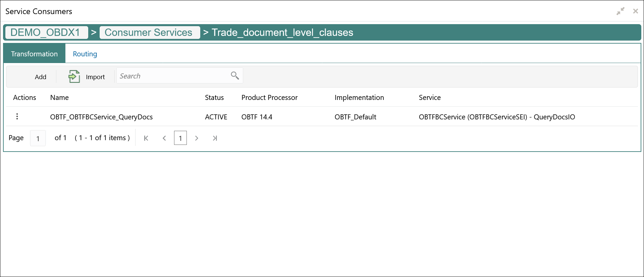The width and height of the screenshot is (644, 277).
Task: Close the Service Consumers dialog
Action: [635, 11]
